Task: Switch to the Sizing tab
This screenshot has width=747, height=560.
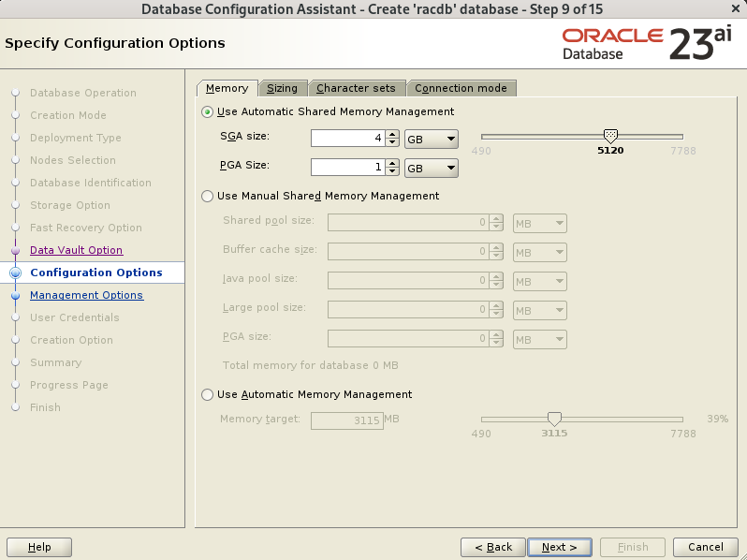Action: 282,89
